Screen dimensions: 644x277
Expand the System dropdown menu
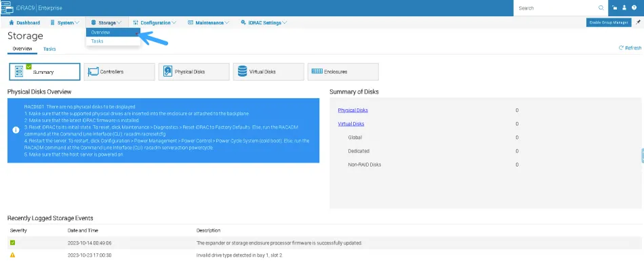pos(68,22)
